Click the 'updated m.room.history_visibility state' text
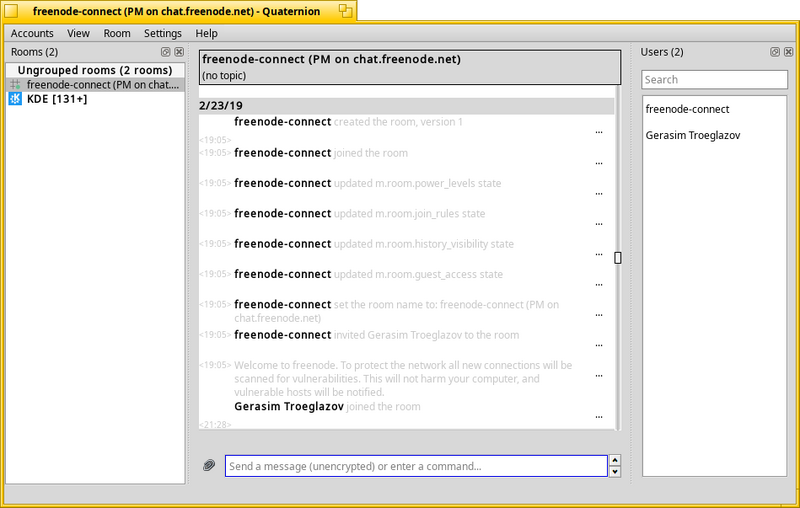 423,244
